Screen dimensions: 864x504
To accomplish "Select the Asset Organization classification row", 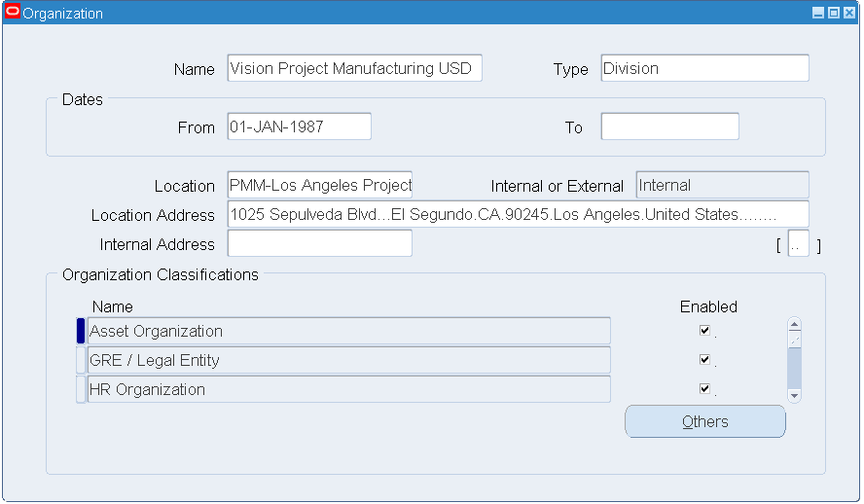I will [348, 331].
